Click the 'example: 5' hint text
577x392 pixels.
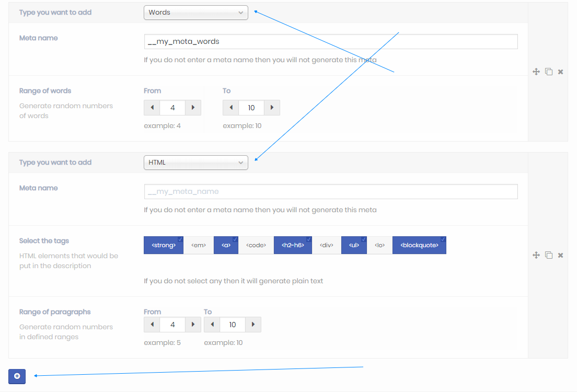click(x=162, y=343)
